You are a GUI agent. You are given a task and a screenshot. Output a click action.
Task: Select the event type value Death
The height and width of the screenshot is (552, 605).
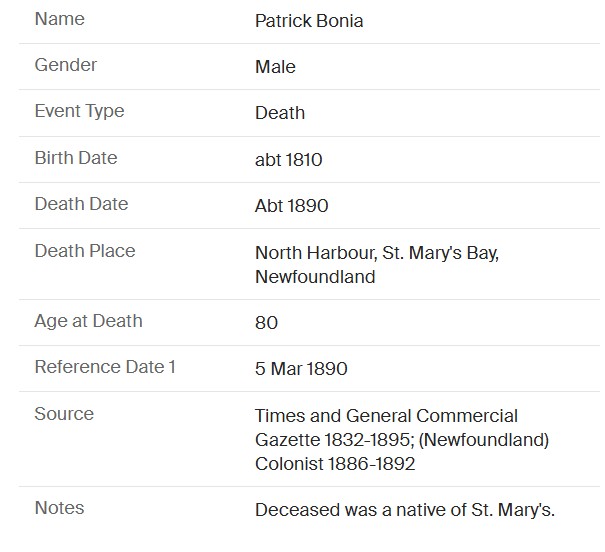(x=280, y=113)
